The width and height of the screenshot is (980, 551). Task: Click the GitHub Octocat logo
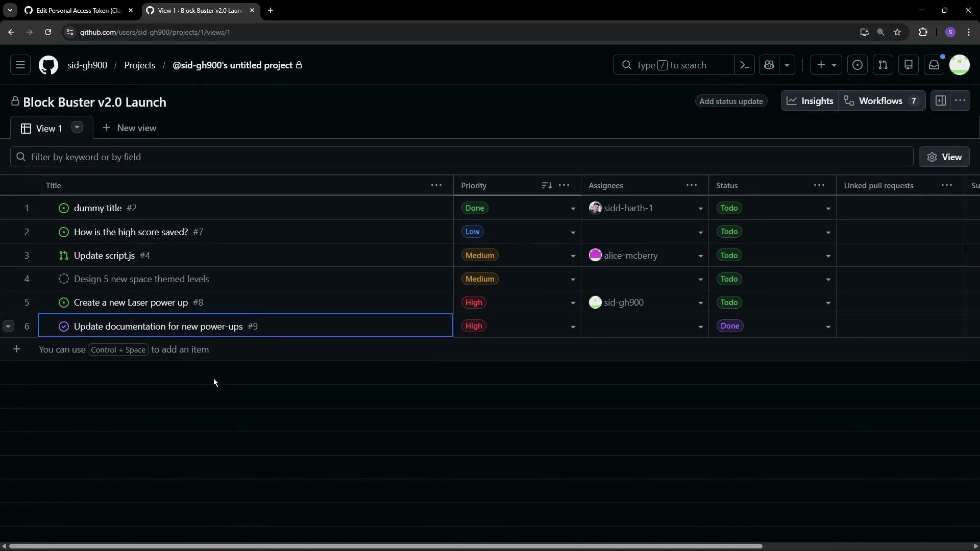(48, 65)
